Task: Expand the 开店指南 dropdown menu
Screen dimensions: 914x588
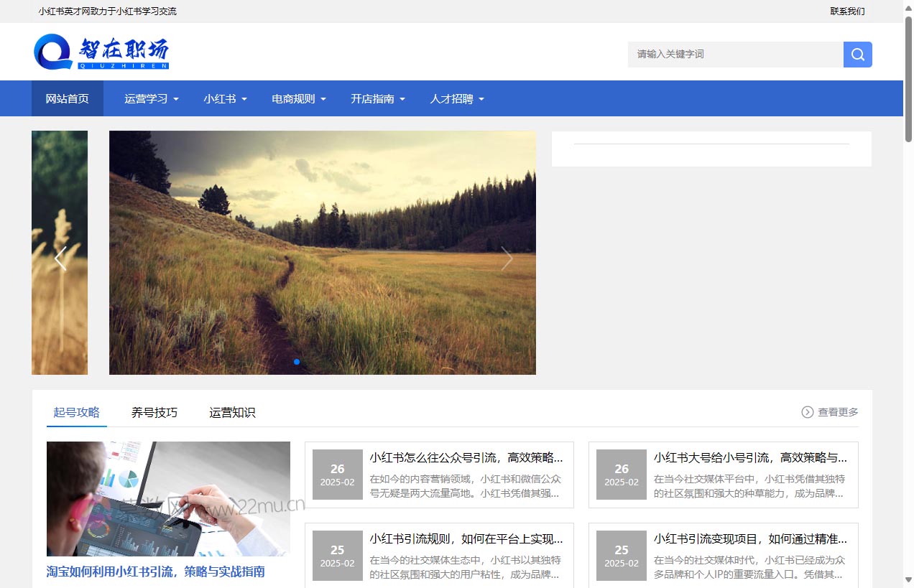Action: pyautogui.click(x=377, y=98)
